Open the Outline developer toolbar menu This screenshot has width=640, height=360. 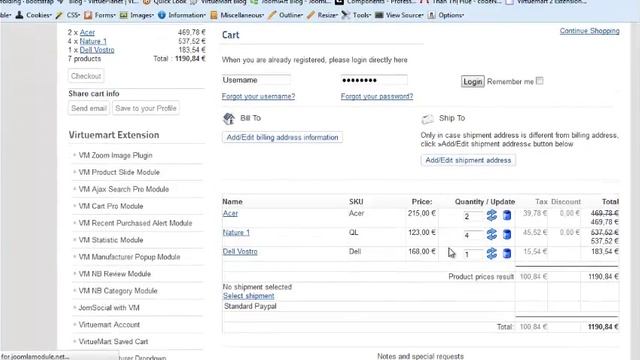pos(286,15)
